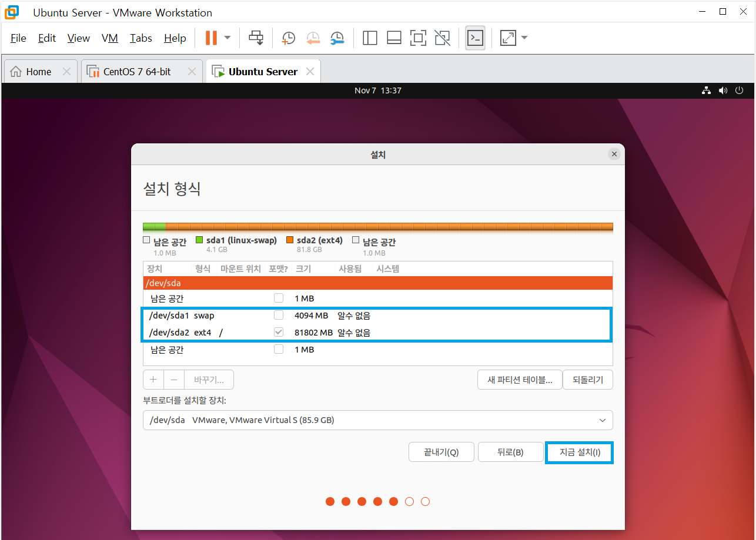
Task: Select the /dev/sda device row
Action: coord(378,283)
